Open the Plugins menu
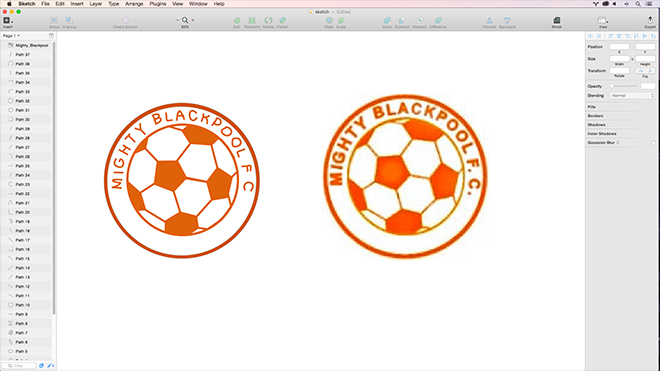This screenshot has width=660, height=371. click(x=157, y=4)
